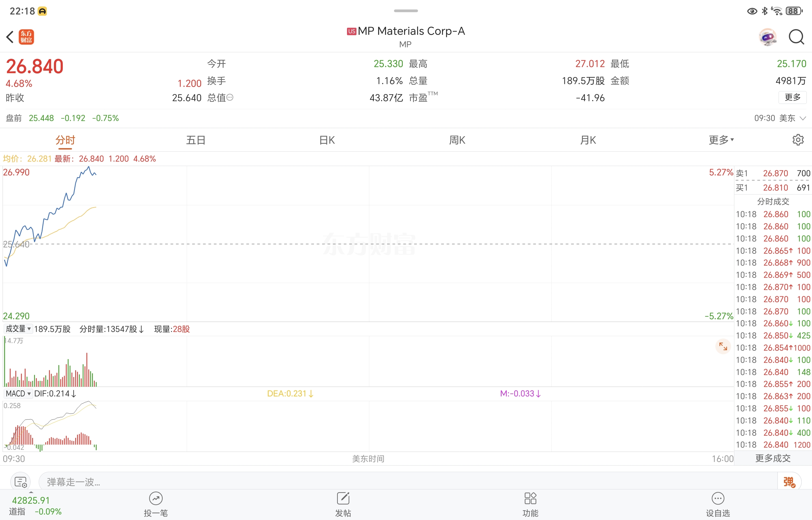Tap the 分时量:13547股 volume label
Viewport: 812px width, 520px height.
(112, 329)
